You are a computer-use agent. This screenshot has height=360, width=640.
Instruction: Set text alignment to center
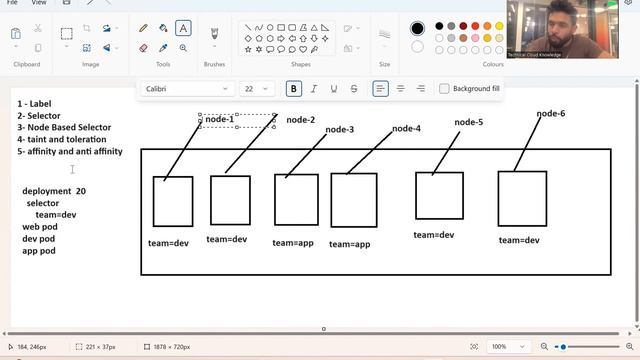tap(400, 89)
